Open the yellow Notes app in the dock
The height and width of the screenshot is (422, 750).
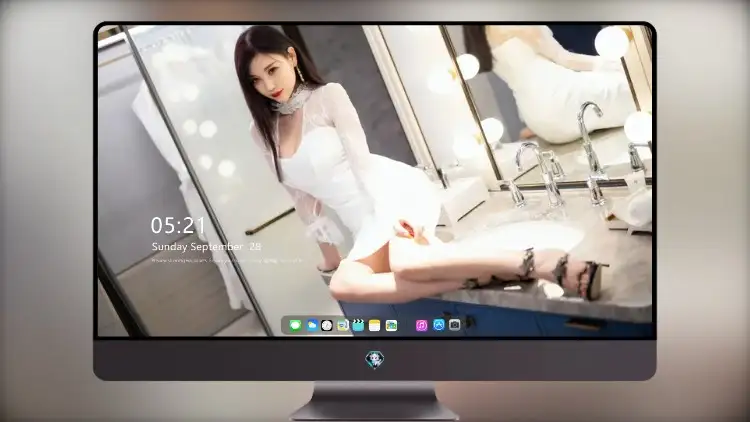tap(375, 325)
